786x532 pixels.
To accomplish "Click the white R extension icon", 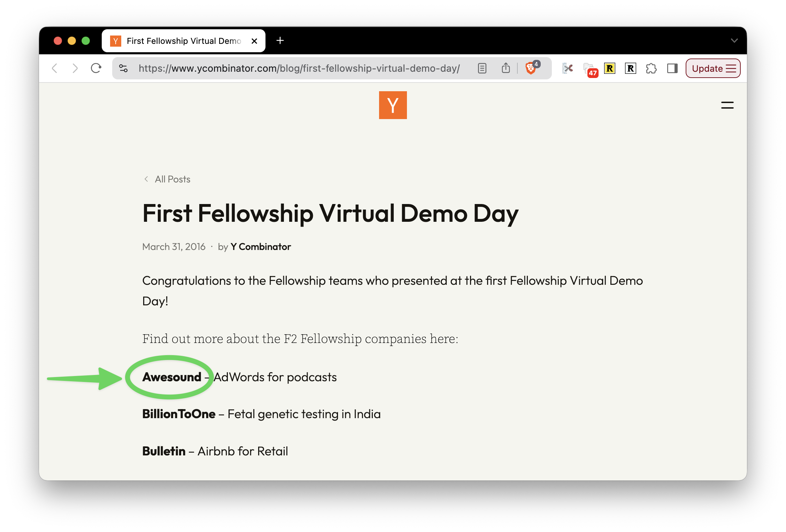I will (631, 68).
